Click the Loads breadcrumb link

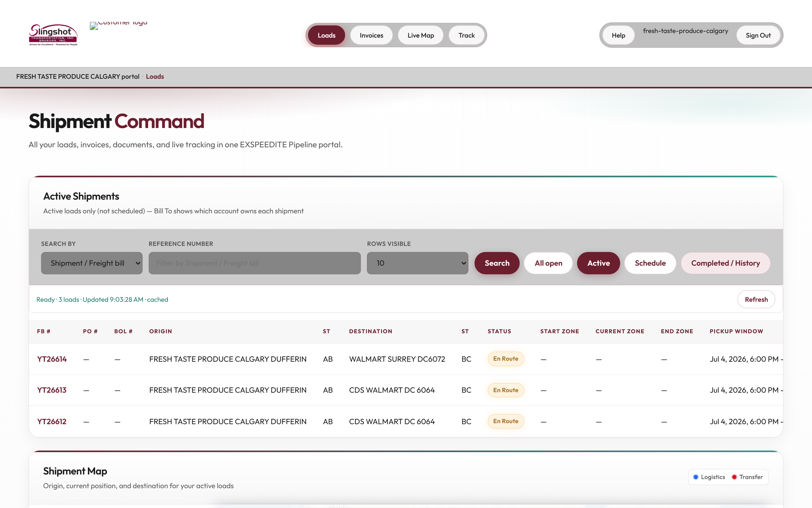pos(155,77)
